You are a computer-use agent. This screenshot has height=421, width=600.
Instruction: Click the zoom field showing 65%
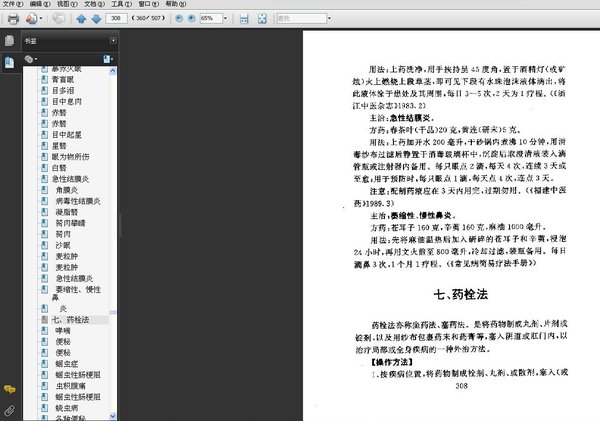pos(211,18)
